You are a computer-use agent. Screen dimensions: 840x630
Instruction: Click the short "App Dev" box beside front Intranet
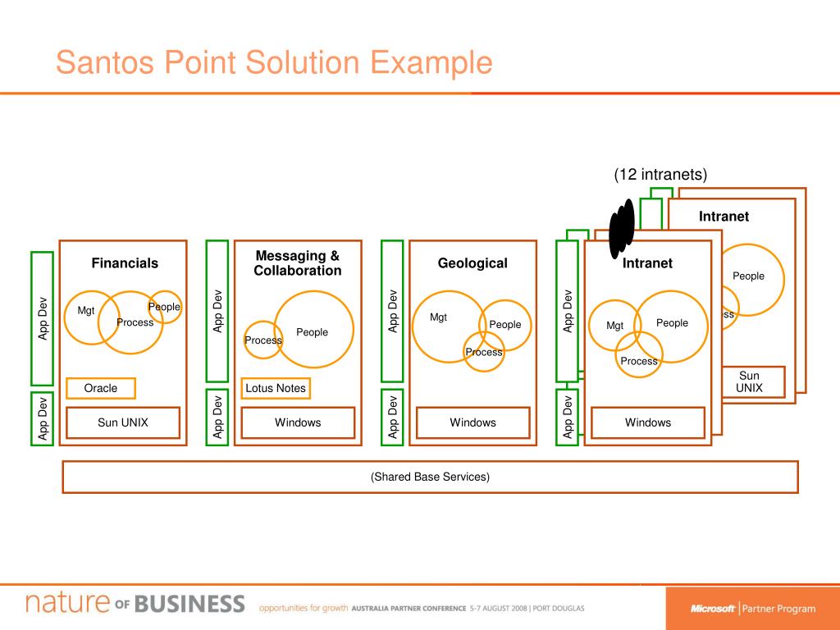[568, 418]
